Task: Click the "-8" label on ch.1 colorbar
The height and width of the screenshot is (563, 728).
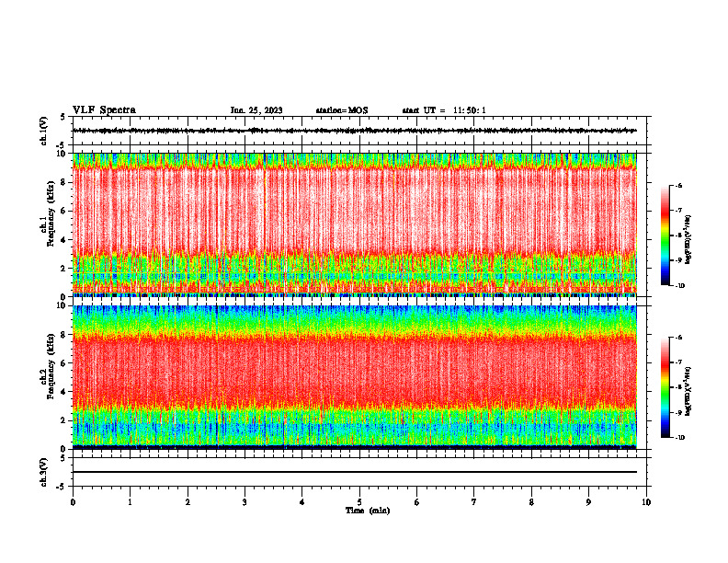Action: pos(678,236)
